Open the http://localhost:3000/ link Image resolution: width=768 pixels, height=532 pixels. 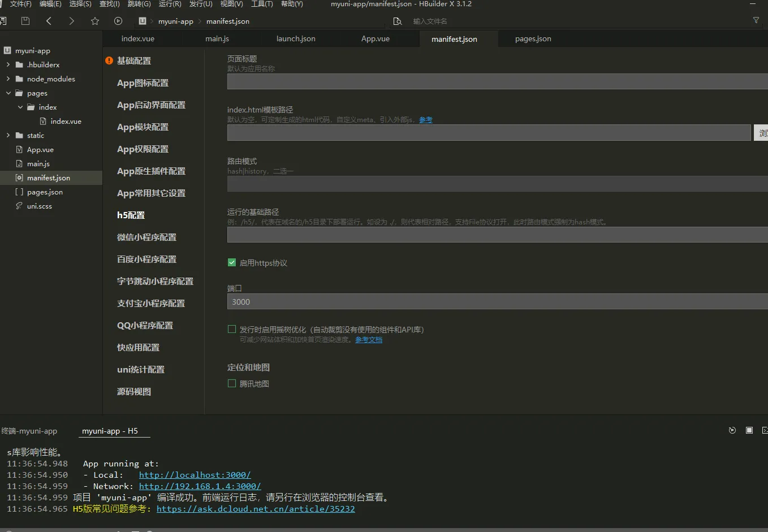click(195, 475)
